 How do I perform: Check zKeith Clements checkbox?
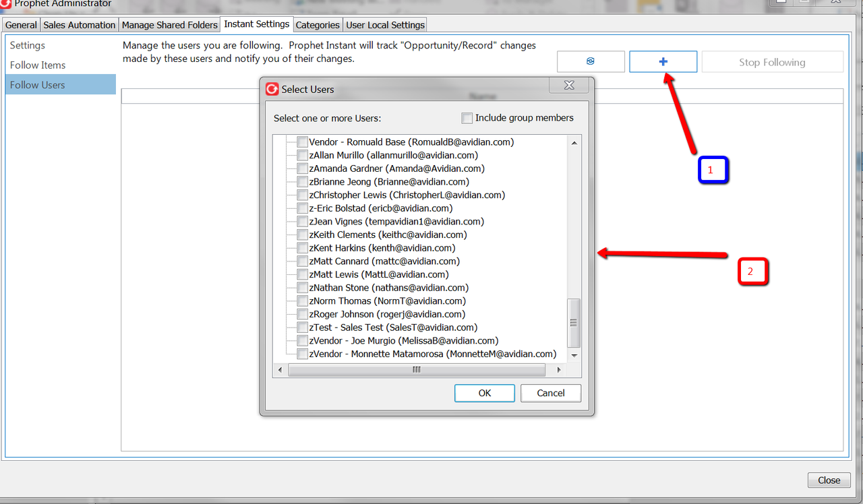303,234
